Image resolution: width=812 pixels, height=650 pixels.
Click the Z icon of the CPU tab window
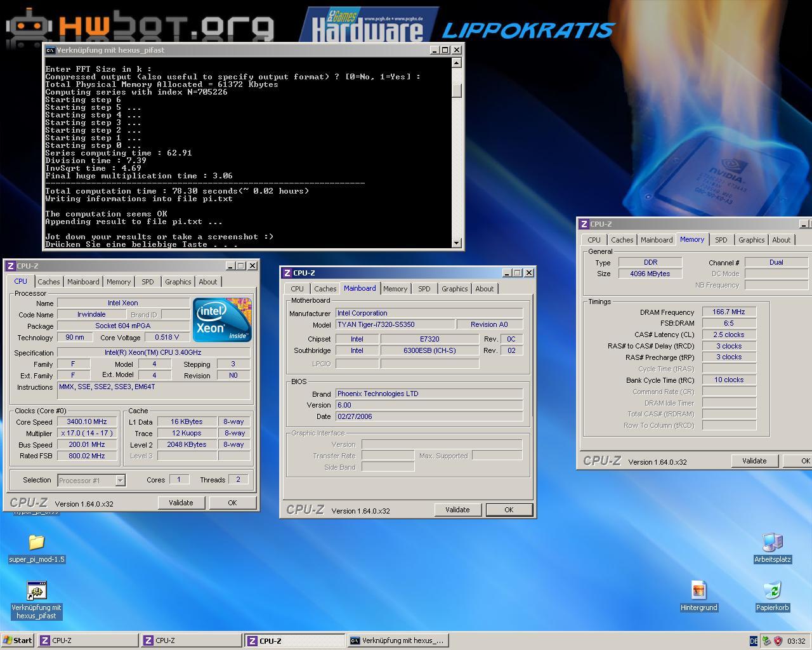pyautogui.click(x=10, y=266)
